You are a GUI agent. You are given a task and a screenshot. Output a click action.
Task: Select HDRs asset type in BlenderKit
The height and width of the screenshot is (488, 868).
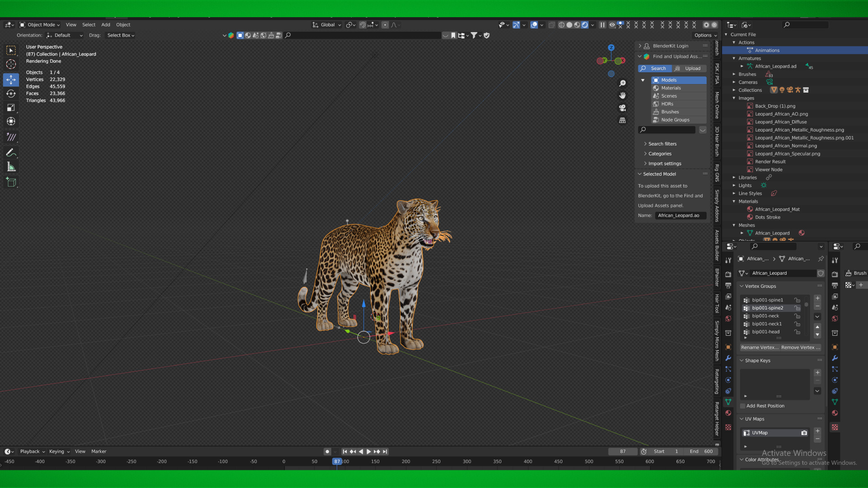pos(679,104)
